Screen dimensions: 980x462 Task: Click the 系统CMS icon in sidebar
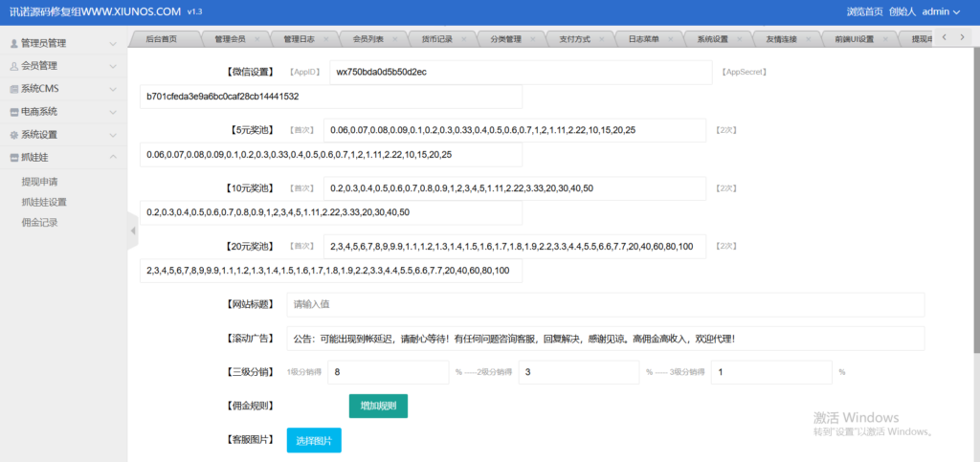[x=13, y=89]
